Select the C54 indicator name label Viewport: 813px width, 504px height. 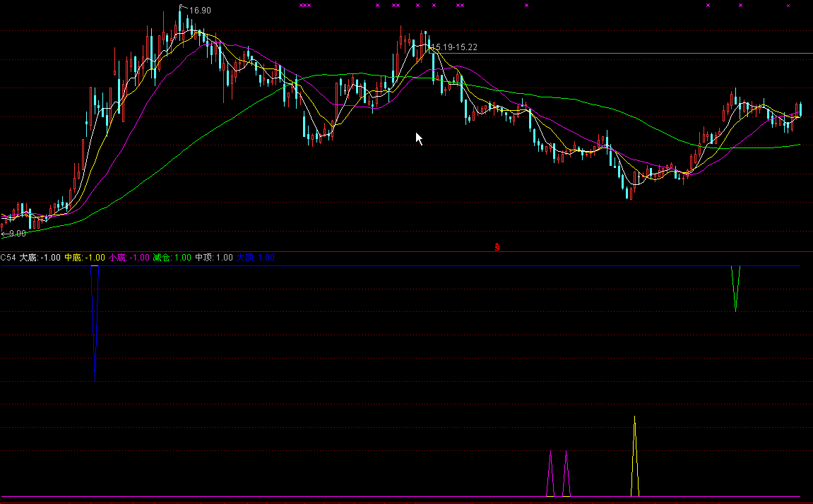coord(8,258)
